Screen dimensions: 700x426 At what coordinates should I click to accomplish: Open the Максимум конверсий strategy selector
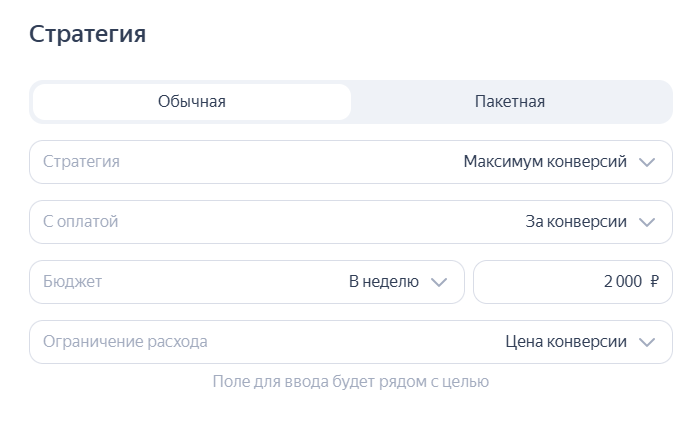(545, 162)
